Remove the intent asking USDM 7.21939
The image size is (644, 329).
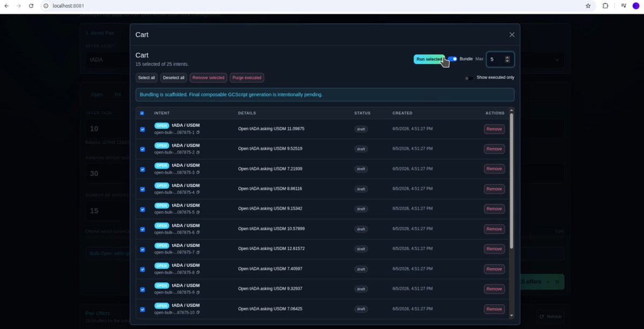pyautogui.click(x=494, y=169)
